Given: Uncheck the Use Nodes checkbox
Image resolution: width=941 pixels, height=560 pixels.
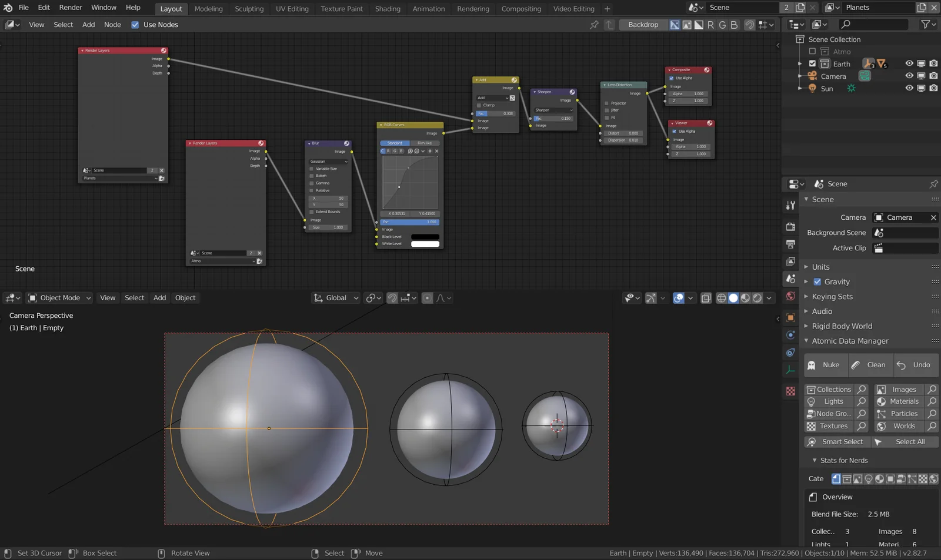Looking at the screenshot, I should [x=135, y=25].
